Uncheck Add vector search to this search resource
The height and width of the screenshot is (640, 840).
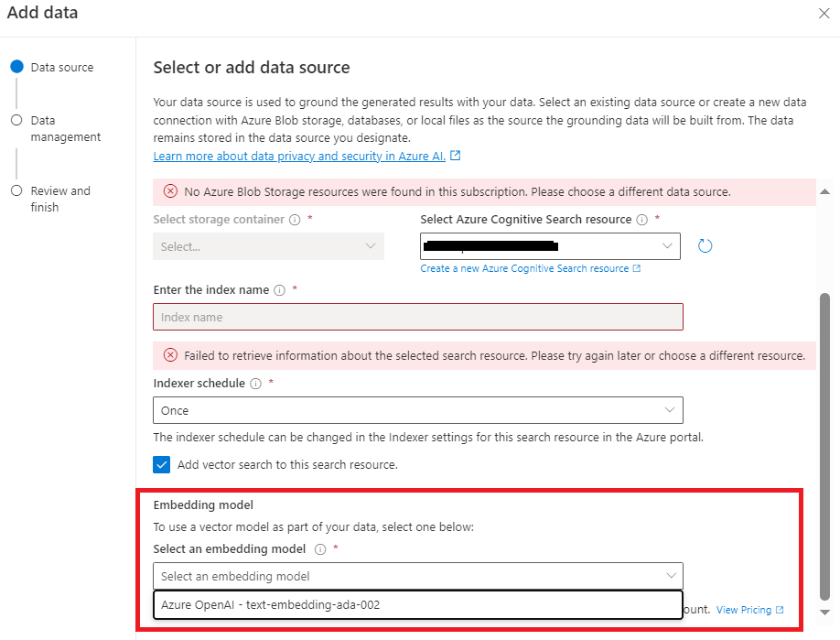[162, 465]
